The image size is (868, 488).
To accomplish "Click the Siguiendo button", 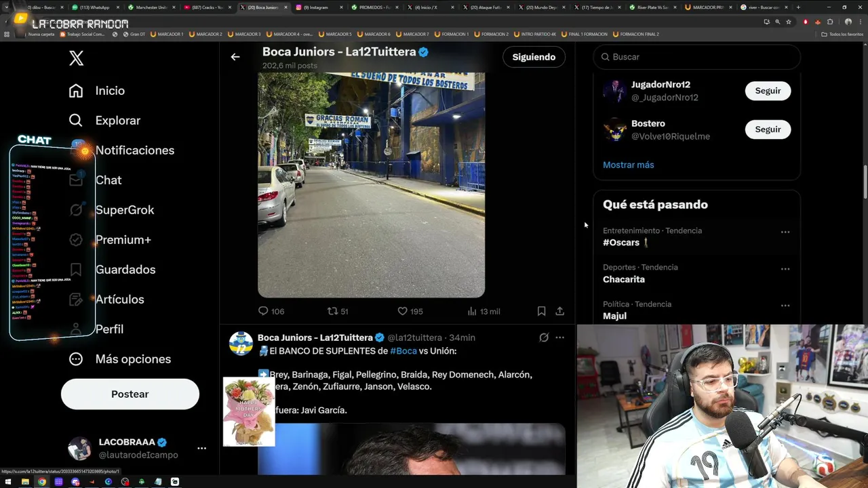I will (534, 57).
